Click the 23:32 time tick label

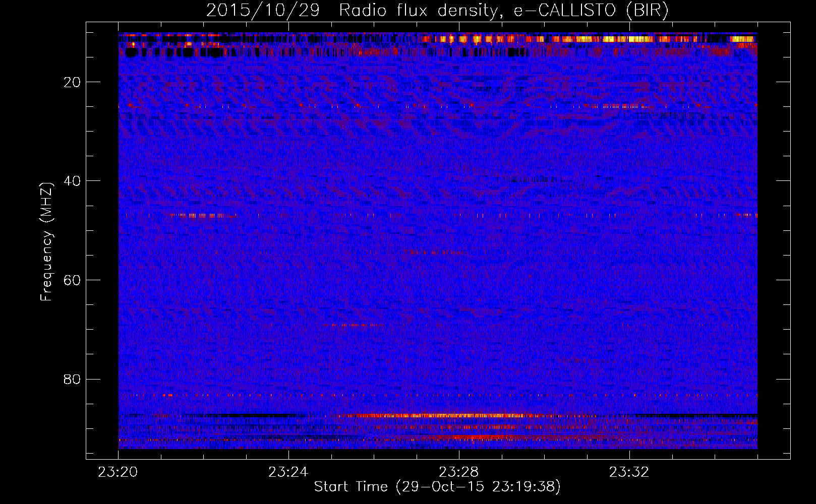(629, 472)
